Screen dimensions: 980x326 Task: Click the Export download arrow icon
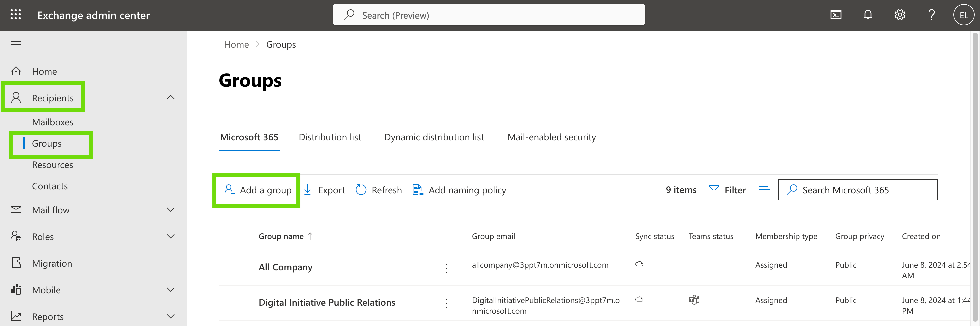point(308,190)
